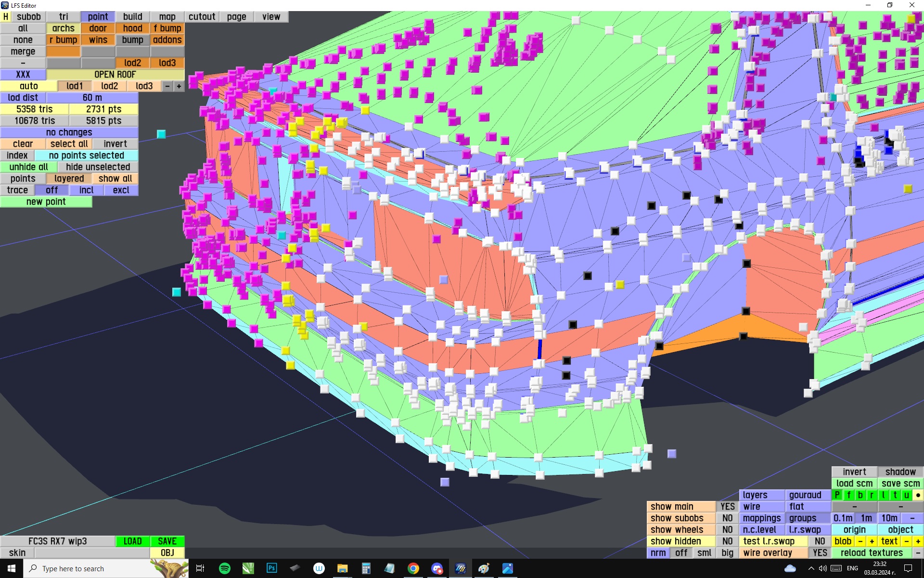
Task: Open Google Chrome from taskbar
Action: (x=413, y=568)
